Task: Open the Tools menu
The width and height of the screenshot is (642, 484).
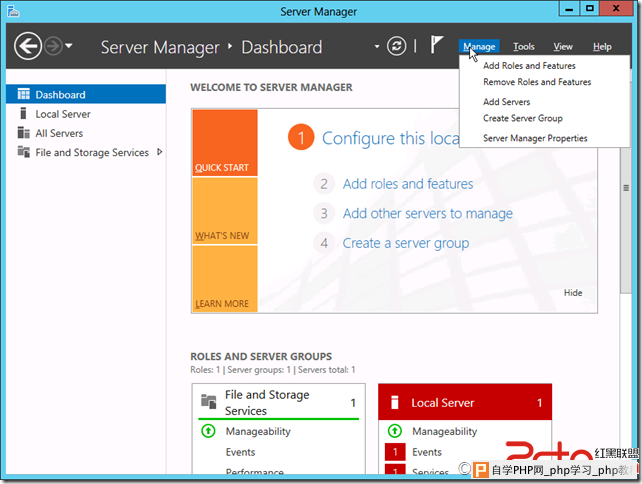Action: [x=524, y=47]
